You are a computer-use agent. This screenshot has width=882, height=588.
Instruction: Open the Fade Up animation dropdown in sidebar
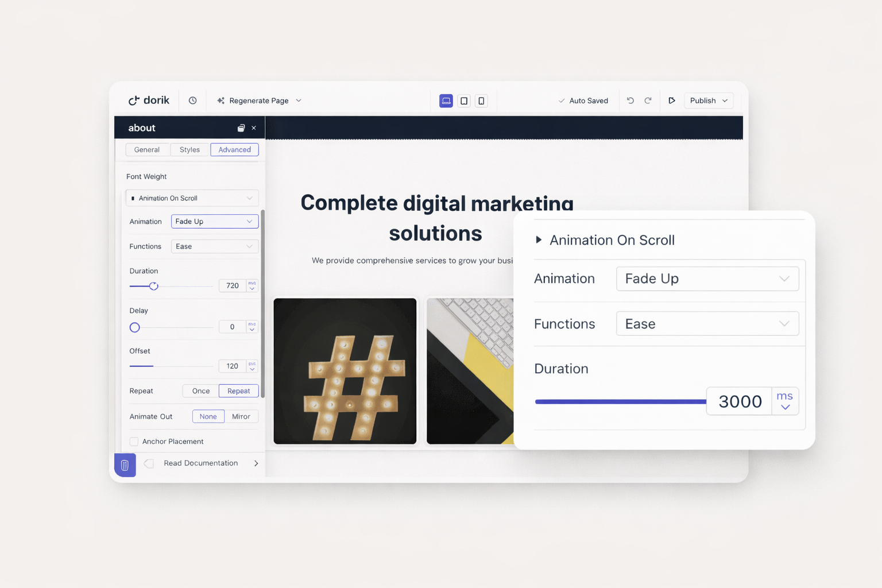214,222
